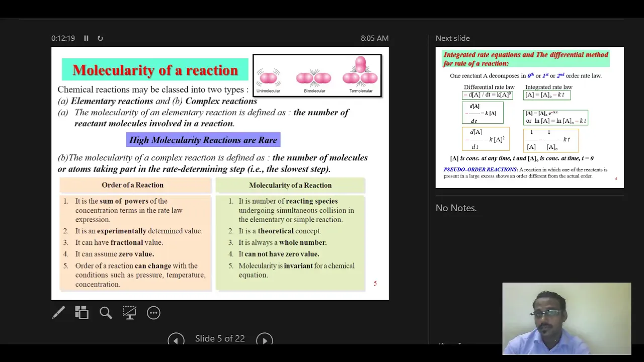Click 'It is a theoretical concept.' list item

[280, 231]
